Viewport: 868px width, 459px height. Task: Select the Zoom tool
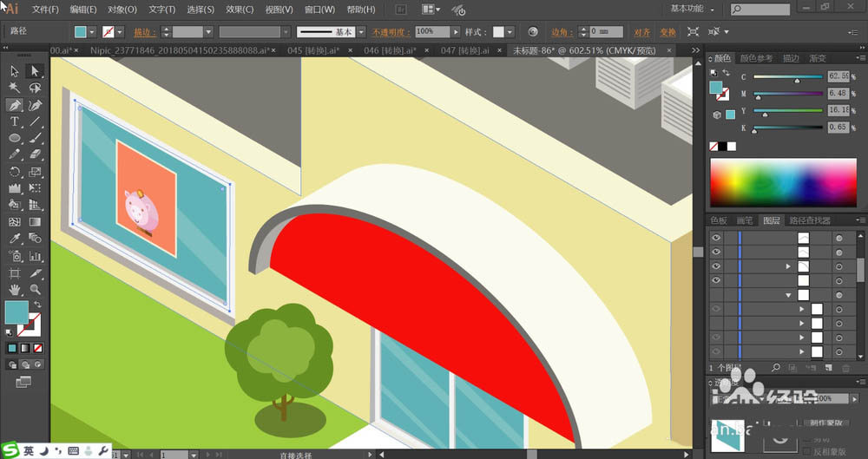(35, 289)
